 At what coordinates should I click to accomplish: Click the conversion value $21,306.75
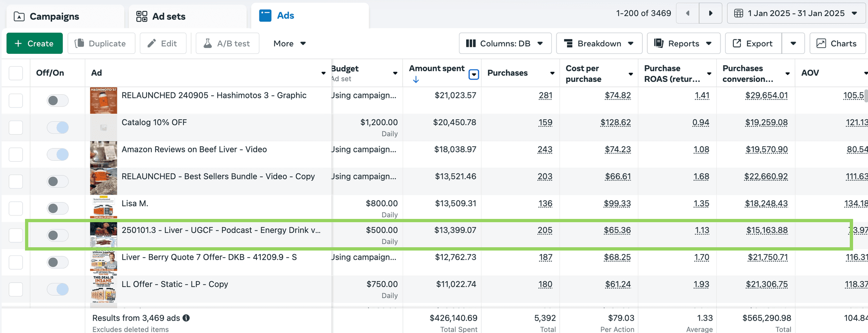click(x=766, y=284)
